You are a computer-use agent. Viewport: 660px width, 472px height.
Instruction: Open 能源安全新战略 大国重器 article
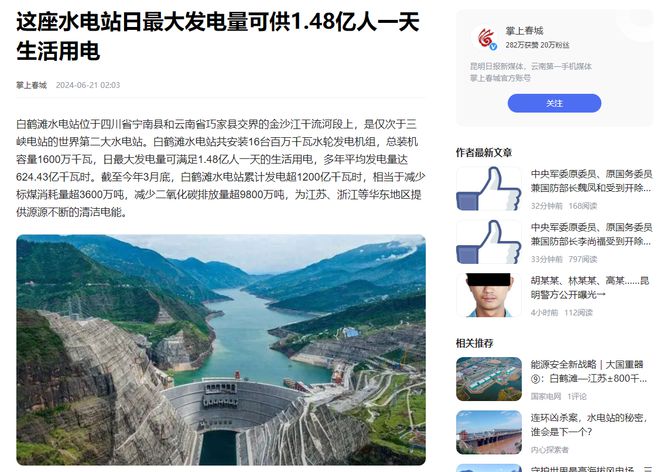coord(588,371)
